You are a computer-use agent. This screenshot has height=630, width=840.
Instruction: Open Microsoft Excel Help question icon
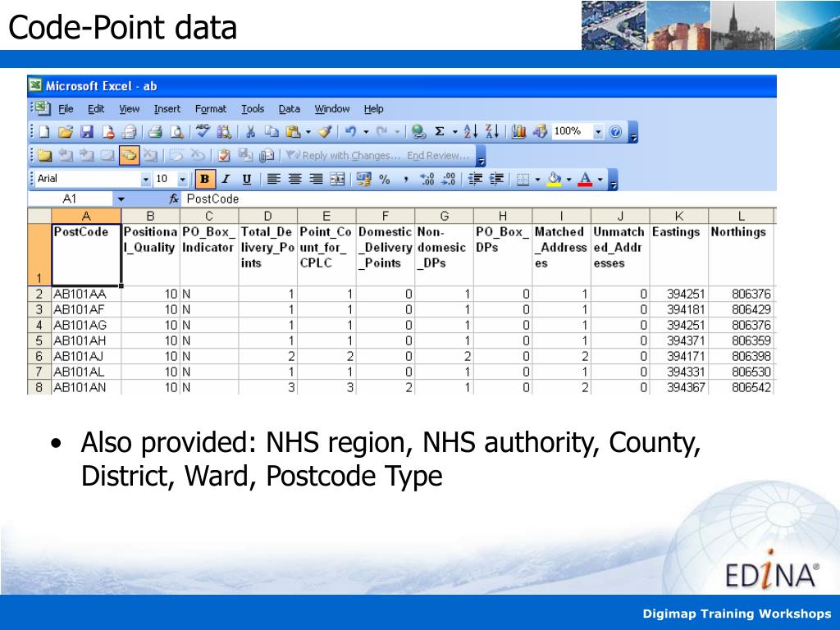pyautogui.click(x=615, y=132)
